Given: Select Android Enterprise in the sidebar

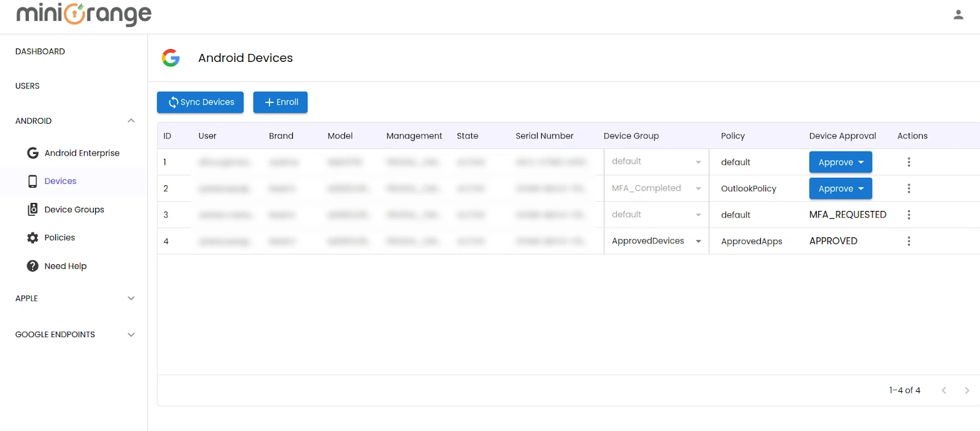Looking at the screenshot, I should (82, 153).
